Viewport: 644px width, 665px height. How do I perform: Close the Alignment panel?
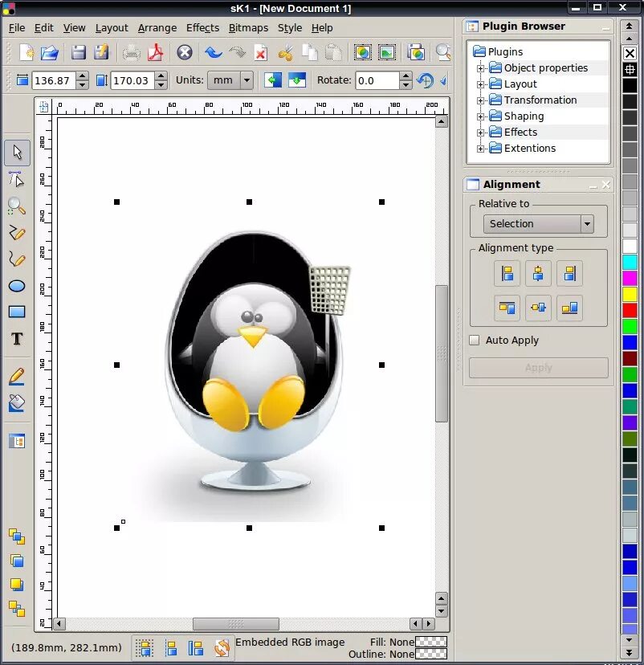605,185
